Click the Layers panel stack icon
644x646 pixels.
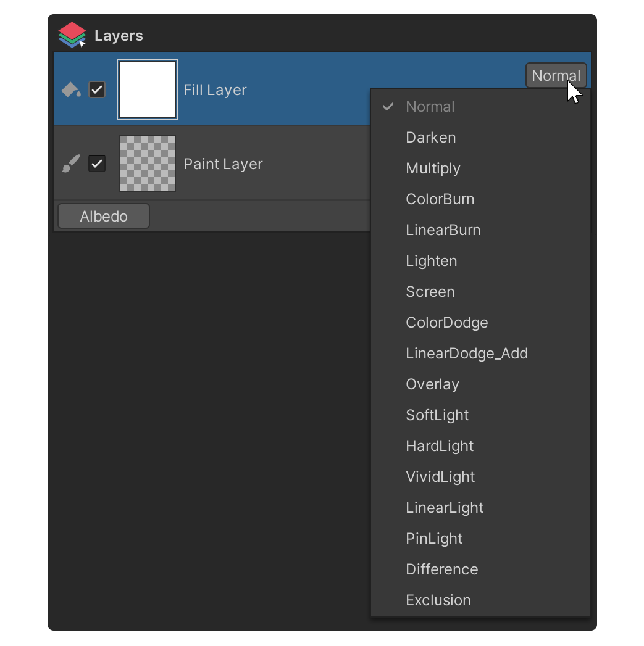(x=72, y=35)
